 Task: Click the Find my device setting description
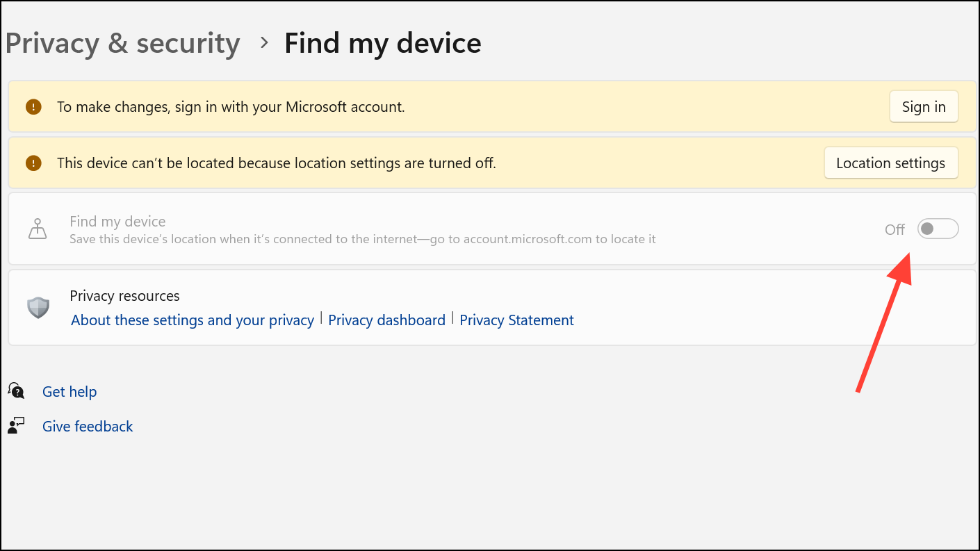coord(362,240)
